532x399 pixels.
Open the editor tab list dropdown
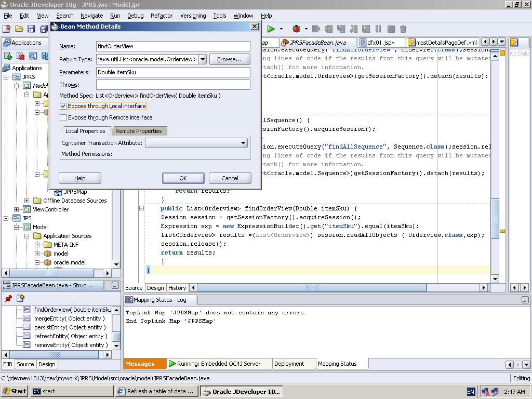pos(501,42)
